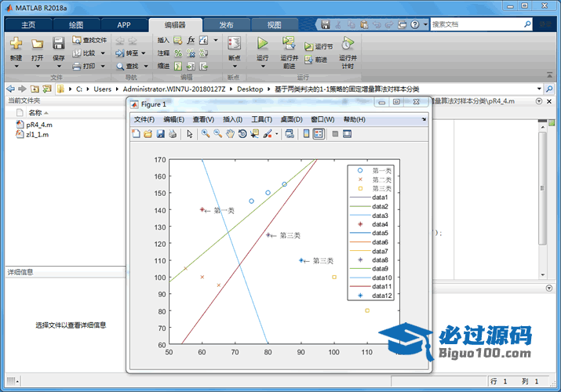Click the Print Figure icon
Viewport: 561px width, 392px height.
pos(173,134)
